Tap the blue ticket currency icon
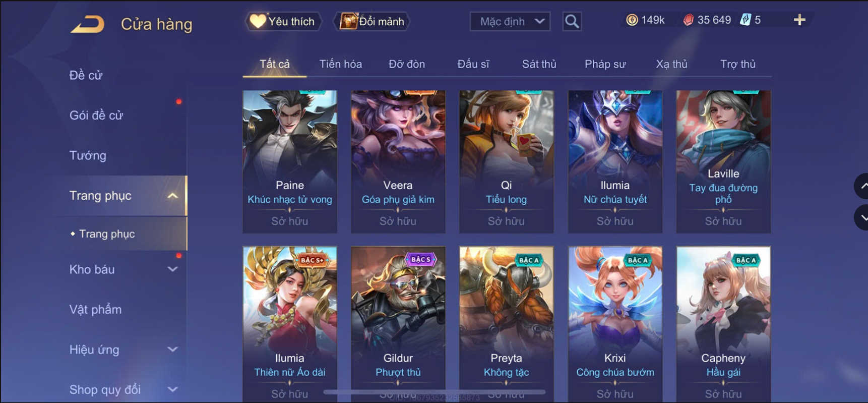 [746, 20]
